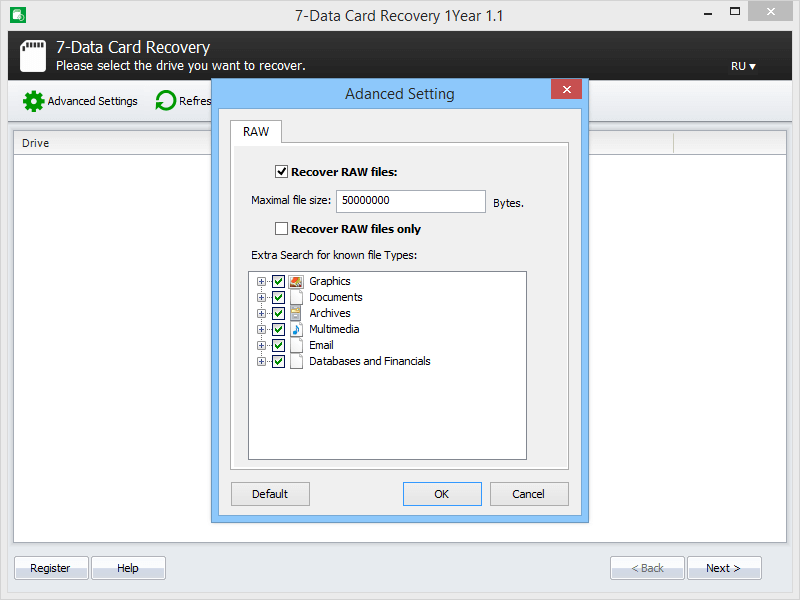Expand the Email tree node
Screen dimensions: 800x600
point(261,345)
